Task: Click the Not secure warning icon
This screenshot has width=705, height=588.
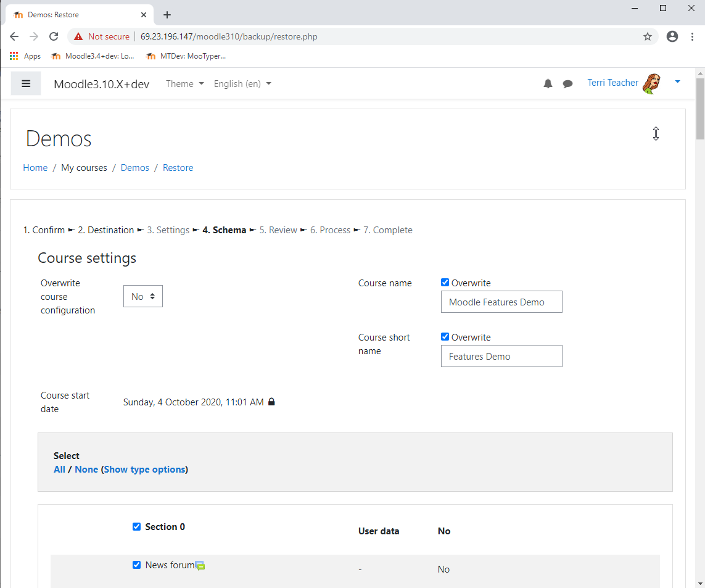Action: (78, 36)
